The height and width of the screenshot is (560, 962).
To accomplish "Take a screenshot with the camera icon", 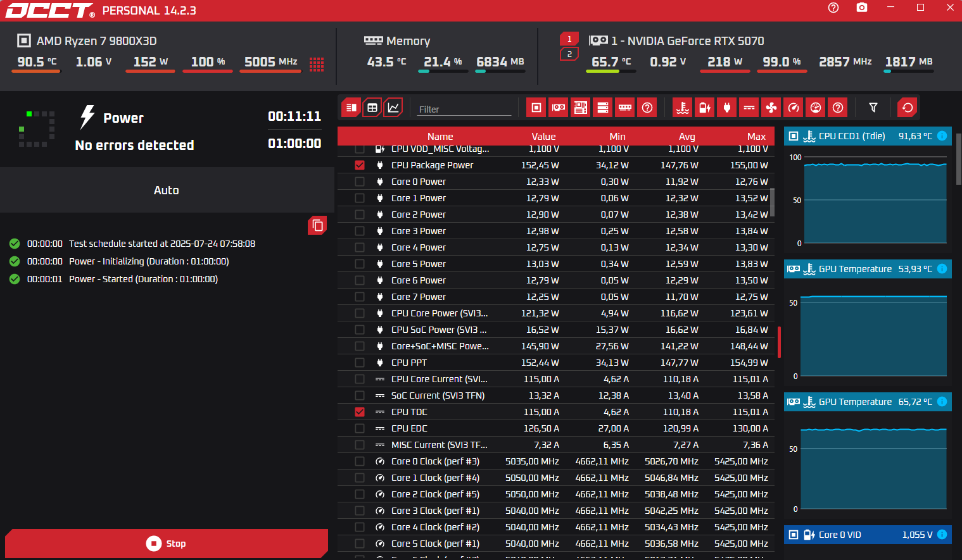I will [862, 8].
